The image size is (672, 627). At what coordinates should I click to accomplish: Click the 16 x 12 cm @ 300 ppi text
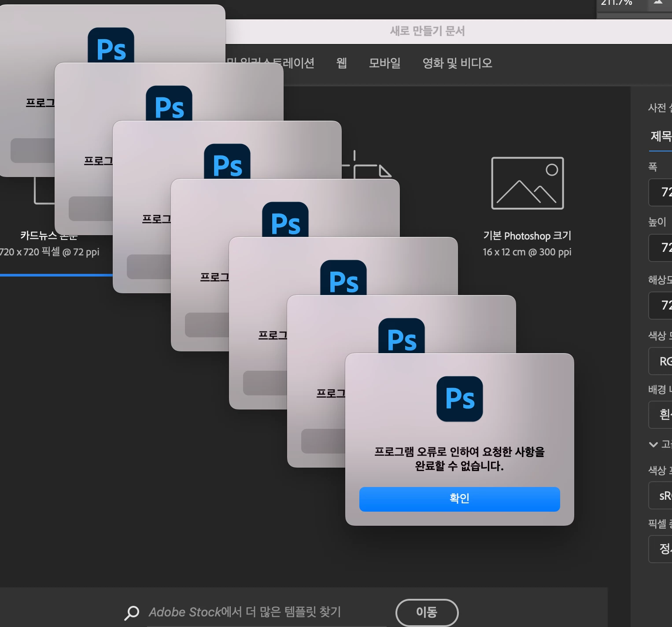pos(527,252)
